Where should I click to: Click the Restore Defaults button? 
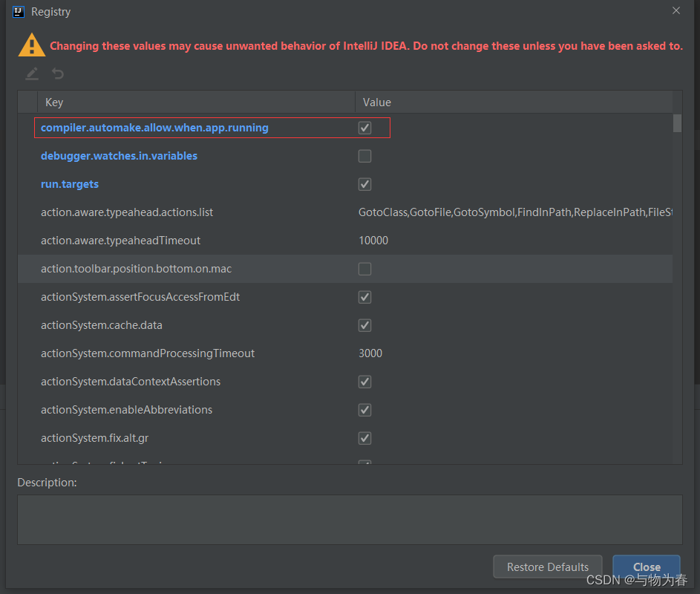(x=547, y=566)
